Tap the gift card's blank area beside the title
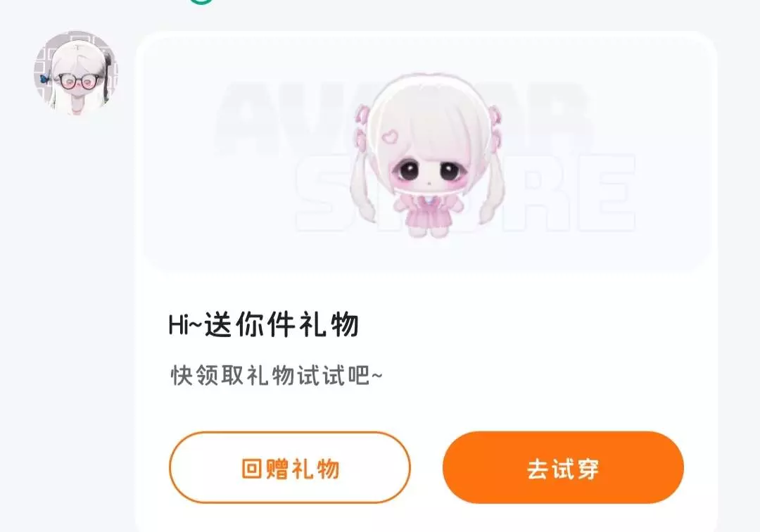The image size is (760, 532). (533, 324)
